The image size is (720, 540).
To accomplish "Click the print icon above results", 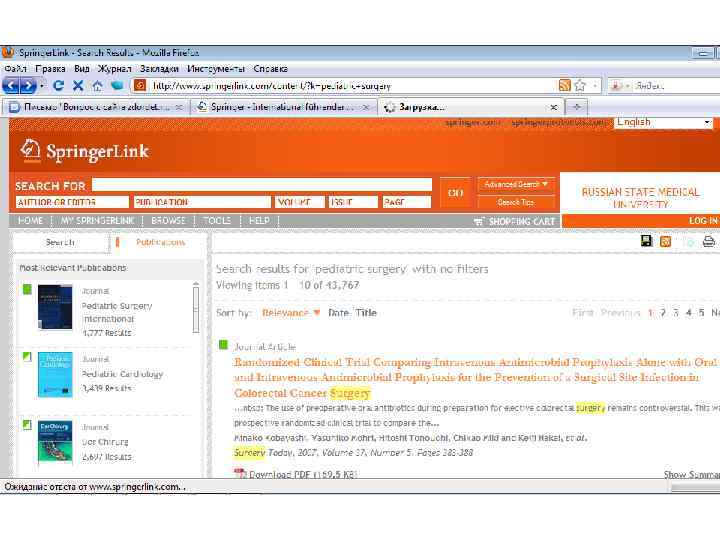I will point(709,241).
